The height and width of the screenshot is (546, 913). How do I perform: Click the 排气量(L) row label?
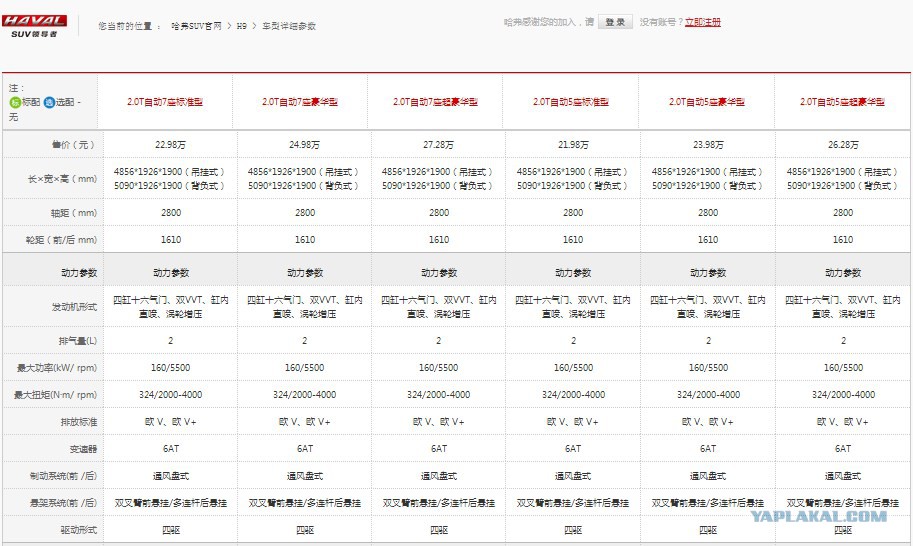pyautogui.click(x=78, y=341)
